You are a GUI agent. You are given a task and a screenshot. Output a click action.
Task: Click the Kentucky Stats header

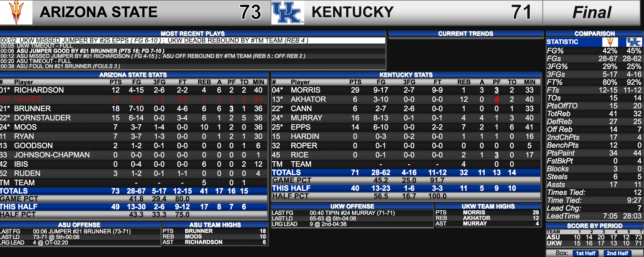pos(406,75)
